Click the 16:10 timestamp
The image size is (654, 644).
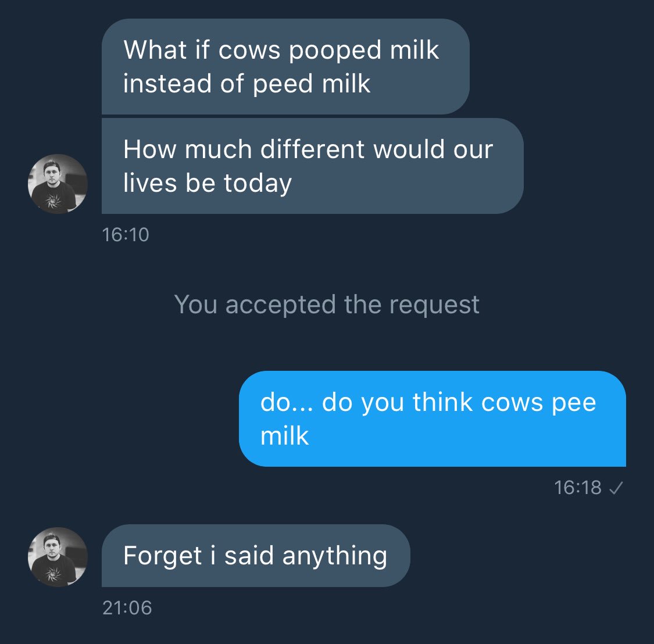(x=126, y=235)
